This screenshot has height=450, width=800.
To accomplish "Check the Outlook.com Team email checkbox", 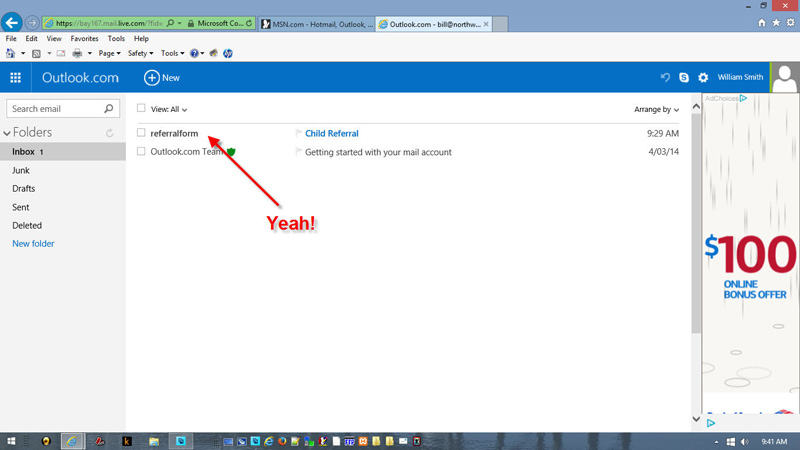I will (x=141, y=151).
